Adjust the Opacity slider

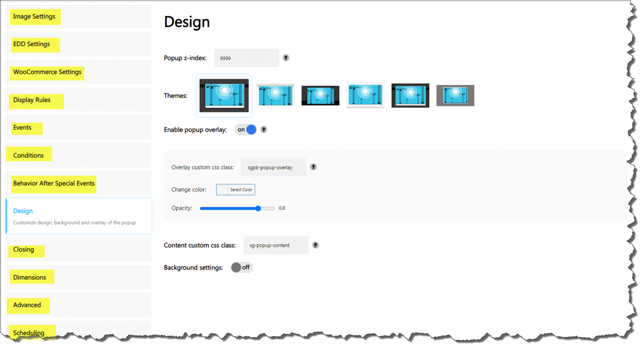point(257,208)
